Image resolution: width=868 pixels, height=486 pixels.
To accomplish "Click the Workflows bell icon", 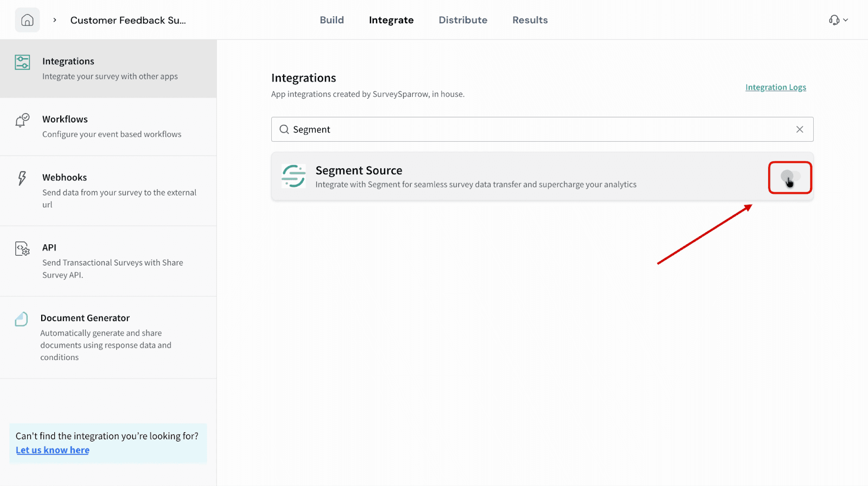I will tap(22, 120).
